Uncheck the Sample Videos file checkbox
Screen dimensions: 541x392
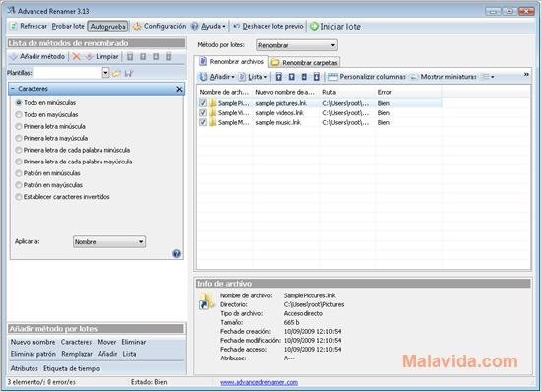point(203,112)
